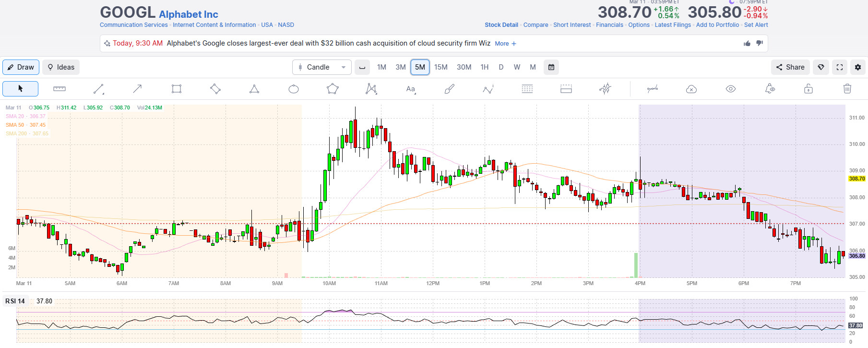Expand the news headline with More
Viewport: 868px width, 348px height.
[505, 44]
